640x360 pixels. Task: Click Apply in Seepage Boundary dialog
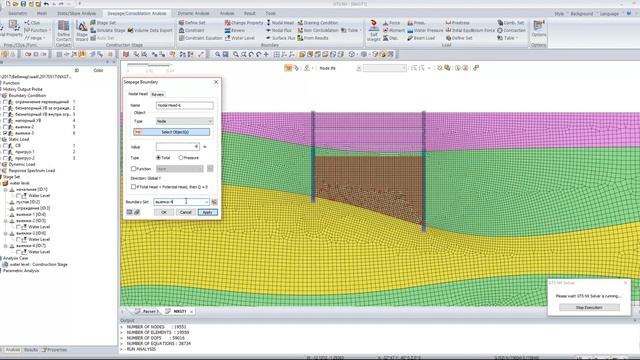207,212
